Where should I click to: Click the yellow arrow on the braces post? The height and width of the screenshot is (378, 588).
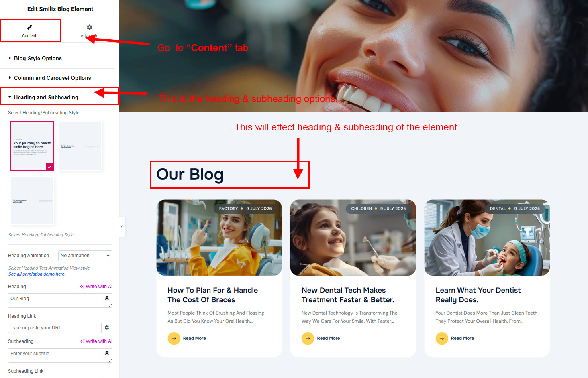[x=174, y=338]
